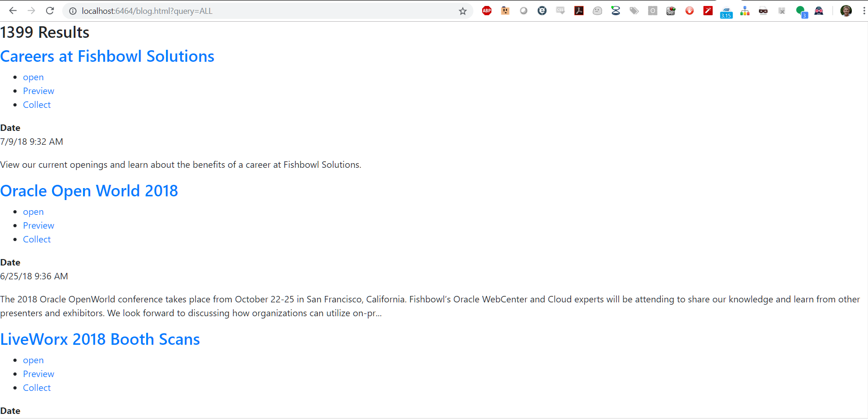View site info icon beside localhost URL
This screenshot has height=419, width=868.
[x=72, y=11]
